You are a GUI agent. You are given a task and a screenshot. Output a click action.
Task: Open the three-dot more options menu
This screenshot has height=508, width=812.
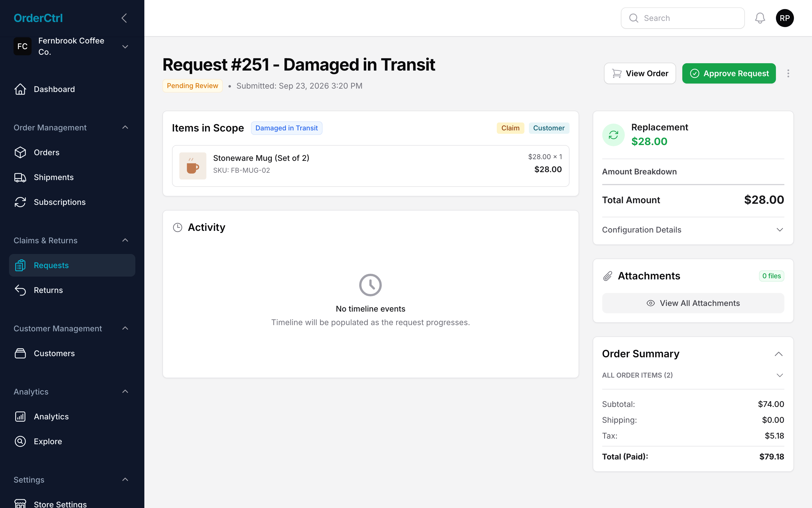(x=788, y=73)
